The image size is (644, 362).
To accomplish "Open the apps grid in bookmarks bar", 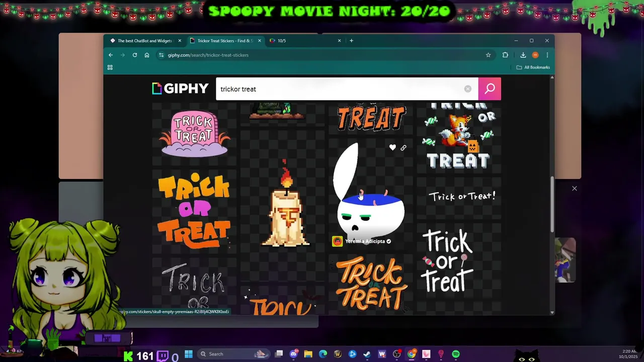I will tap(110, 67).
